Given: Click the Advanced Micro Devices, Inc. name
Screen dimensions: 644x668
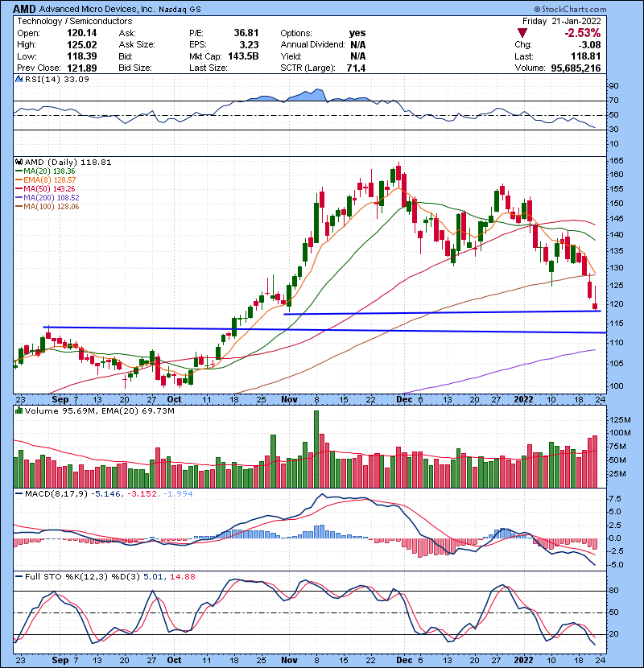Looking at the screenshot, I should pyautogui.click(x=97, y=9).
